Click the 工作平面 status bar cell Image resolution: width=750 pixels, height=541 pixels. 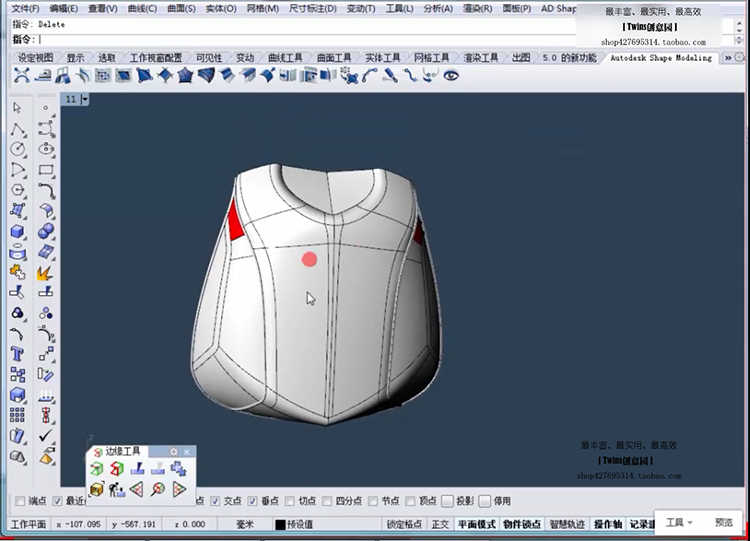pos(28,524)
